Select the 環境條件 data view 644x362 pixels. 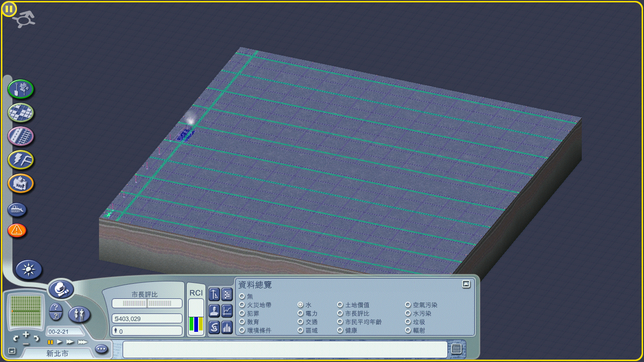[x=242, y=330]
